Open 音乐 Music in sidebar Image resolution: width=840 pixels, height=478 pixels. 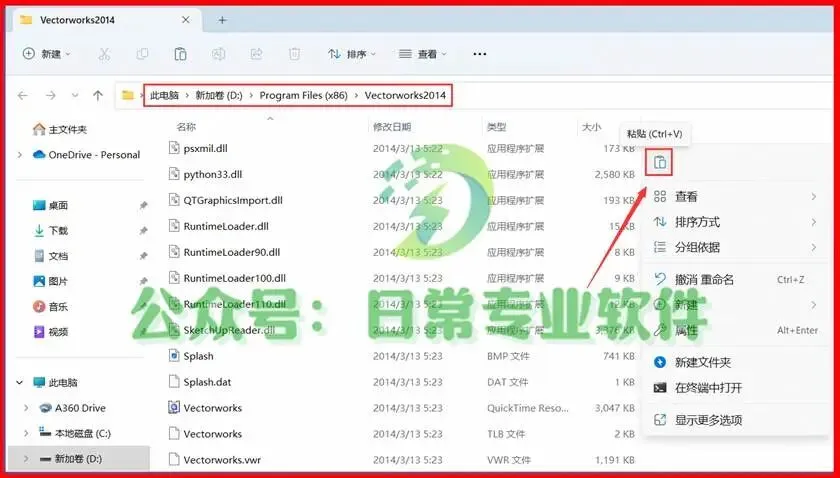[50, 307]
